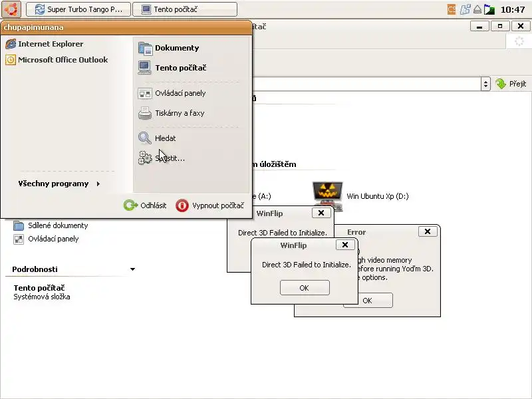Open the Ubuntu logo start button

click(x=11, y=9)
